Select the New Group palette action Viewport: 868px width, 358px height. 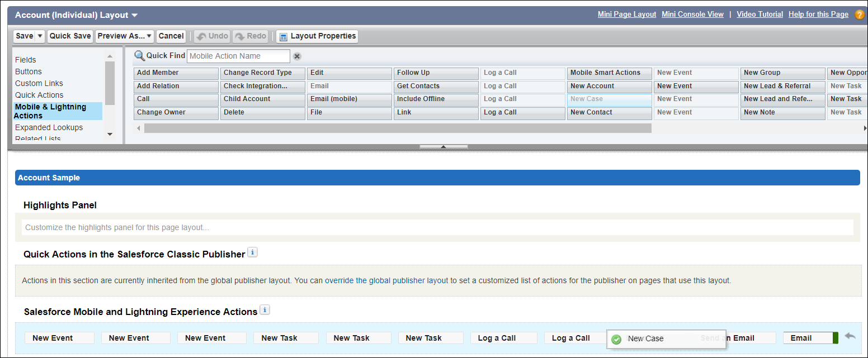(x=783, y=73)
